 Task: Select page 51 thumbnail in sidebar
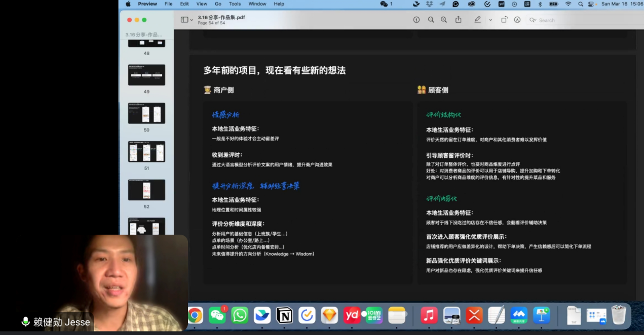[146, 151]
